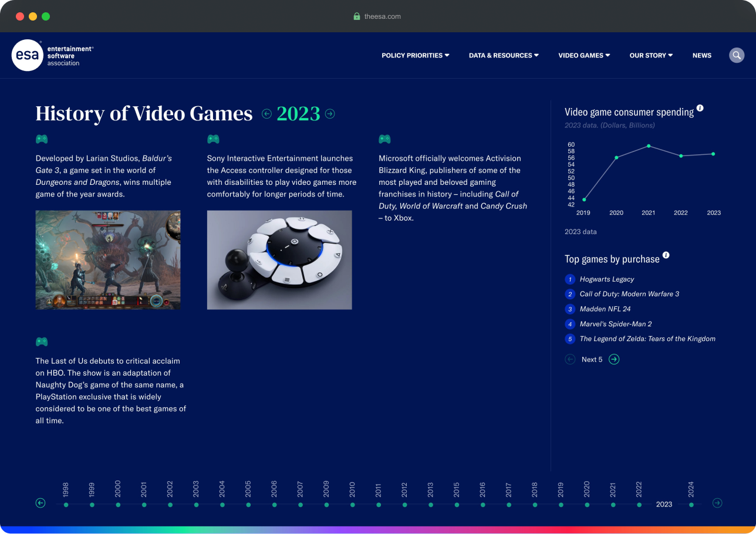
Task: Open the Baldur's Gate 3 gameplay image
Action: coord(108,260)
